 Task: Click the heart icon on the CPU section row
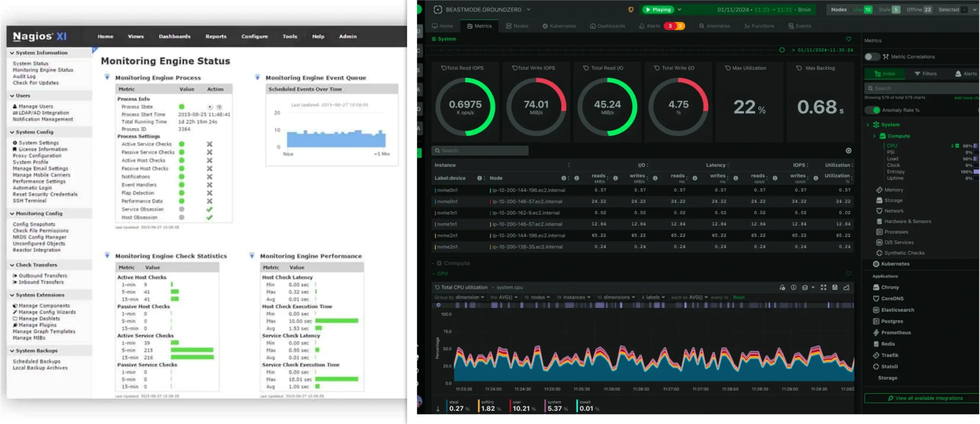849,274
